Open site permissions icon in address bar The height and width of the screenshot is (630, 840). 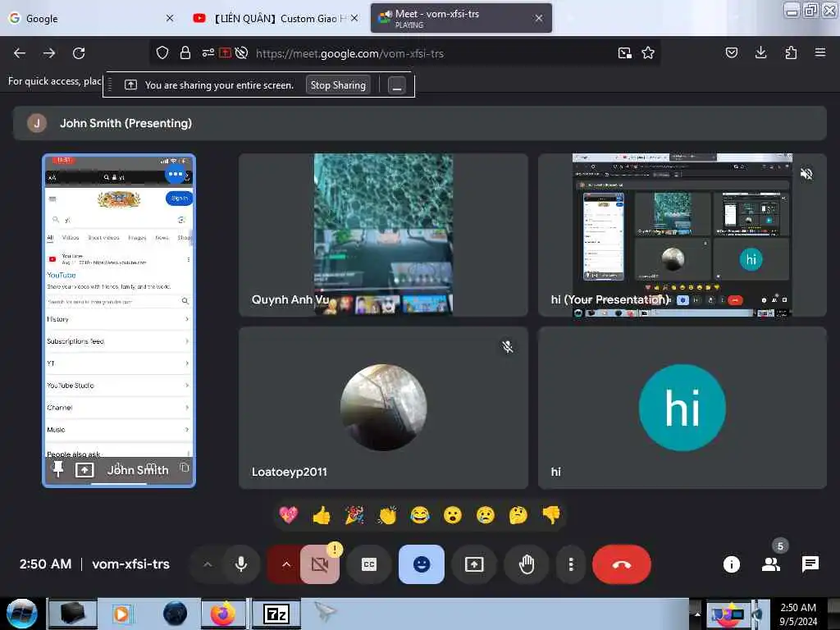click(208, 53)
